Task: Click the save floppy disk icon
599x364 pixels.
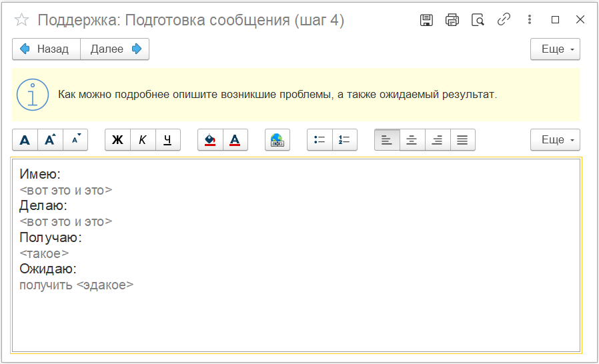Action: (427, 20)
